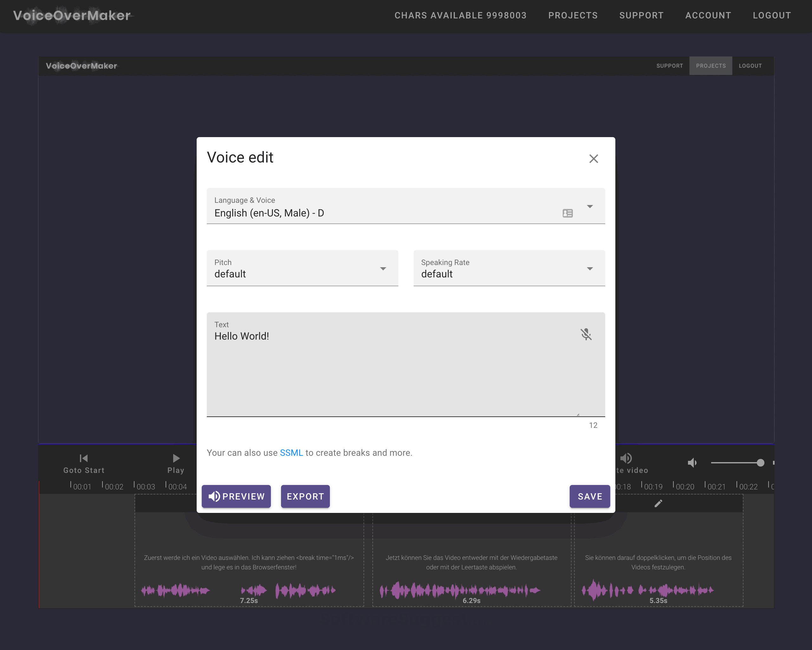812x650 pixels.
Task: Open the Speaking Rate dropdown
Action: (589, 268)
